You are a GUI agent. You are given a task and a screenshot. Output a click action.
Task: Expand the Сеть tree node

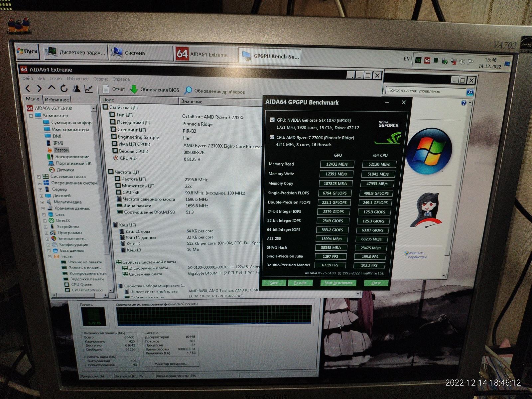[44, 214]
